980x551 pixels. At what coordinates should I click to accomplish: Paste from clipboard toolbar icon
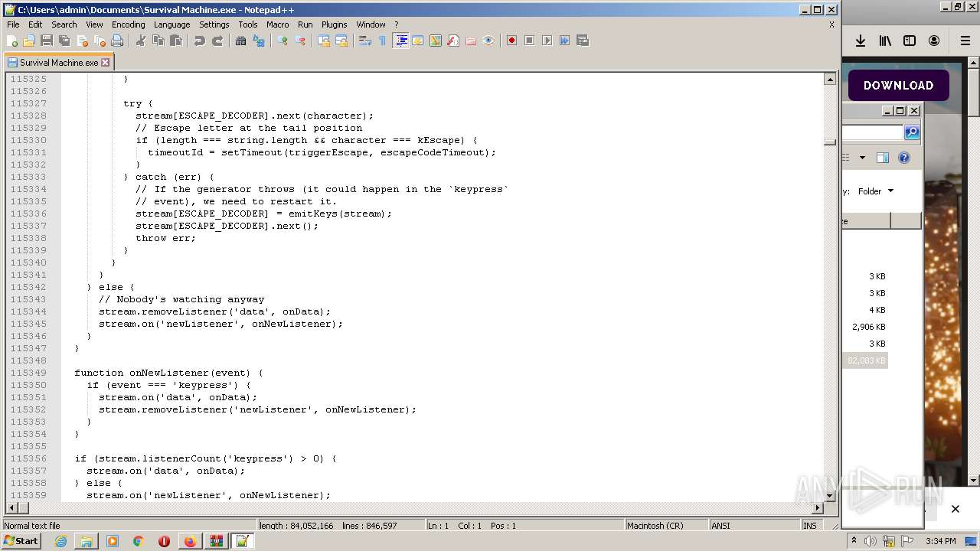pos(176,41)
